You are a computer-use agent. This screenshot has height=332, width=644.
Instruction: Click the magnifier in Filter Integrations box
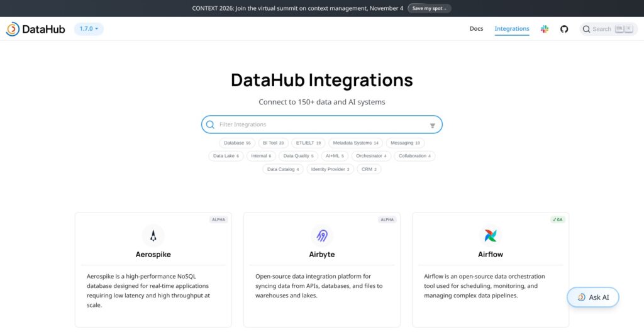tap(210, 124)
